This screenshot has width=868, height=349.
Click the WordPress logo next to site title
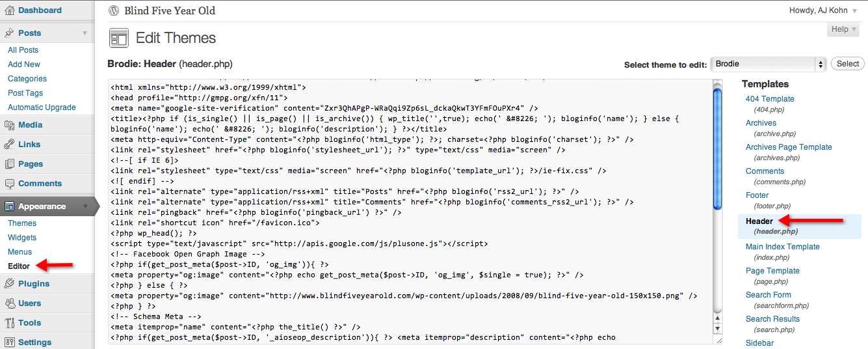click(x=114, y=10)
